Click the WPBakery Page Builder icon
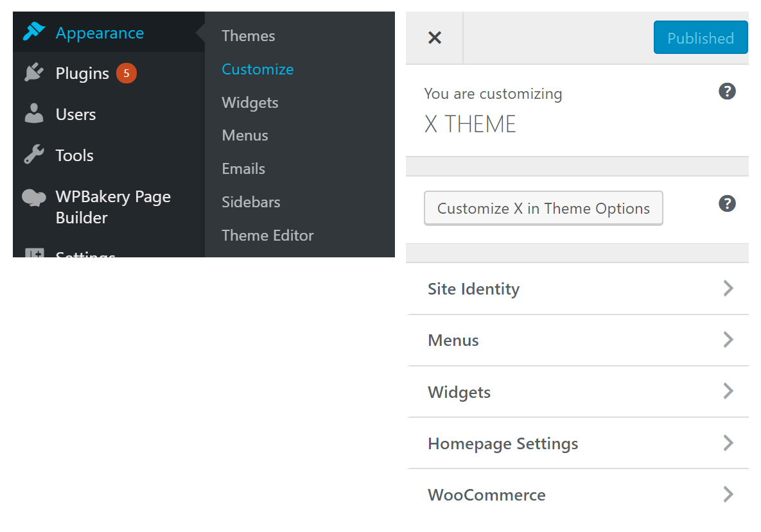Screen dimensions: 761x532 point(33,198)
